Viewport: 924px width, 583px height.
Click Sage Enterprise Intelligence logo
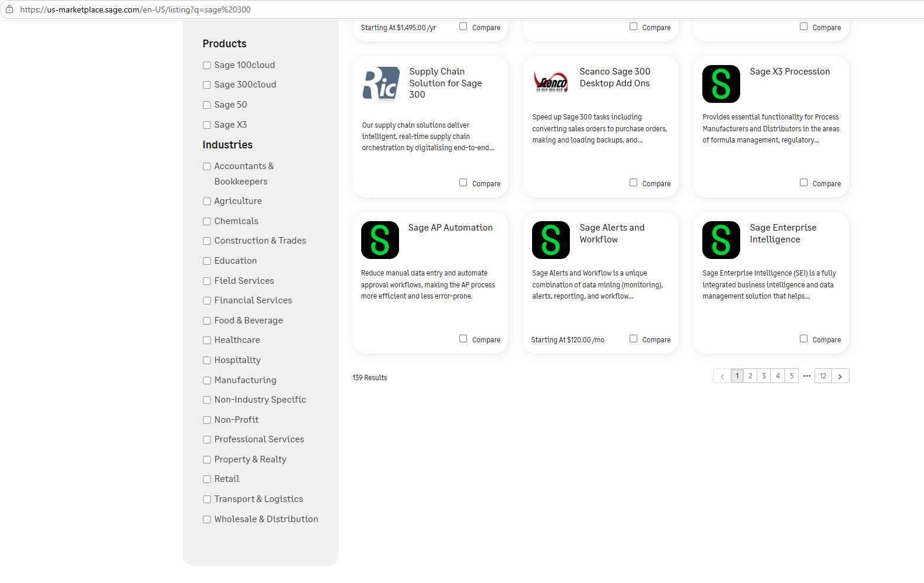tap(721, 240)
